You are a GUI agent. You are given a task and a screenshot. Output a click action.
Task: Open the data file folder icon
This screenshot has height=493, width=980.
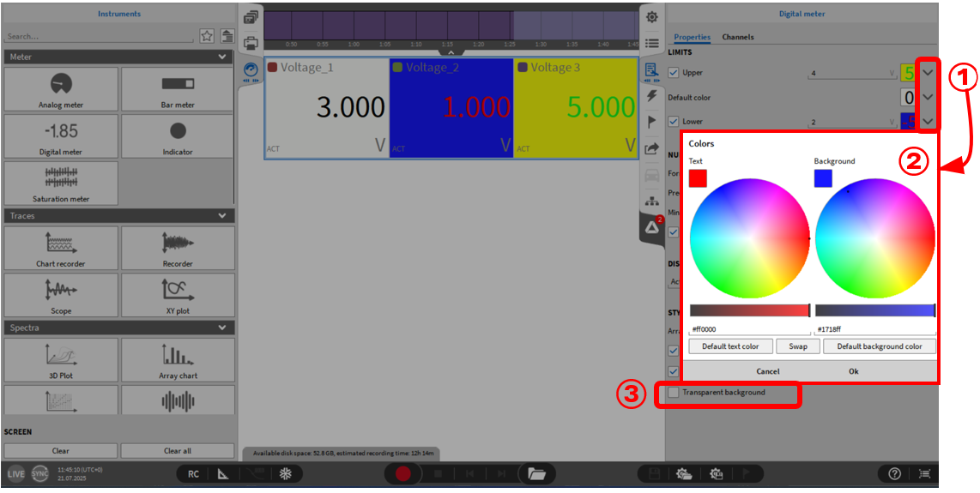click(x=536, y=473)
